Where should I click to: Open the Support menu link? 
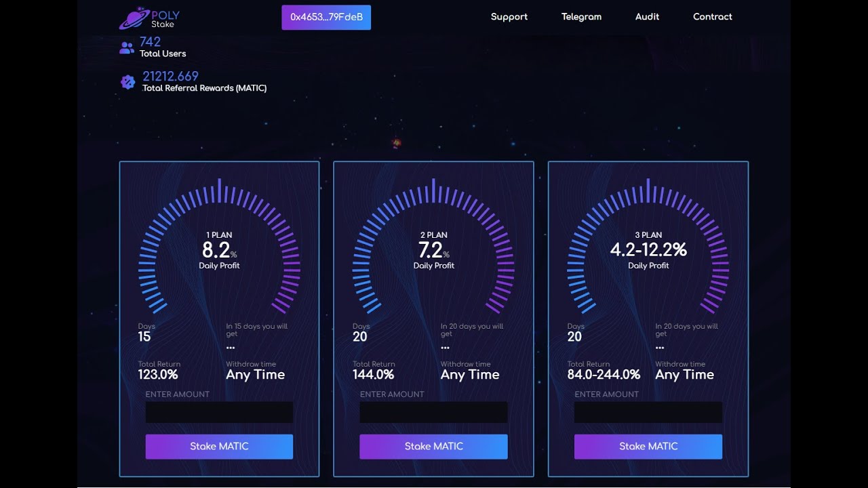[x=509, y=17]
